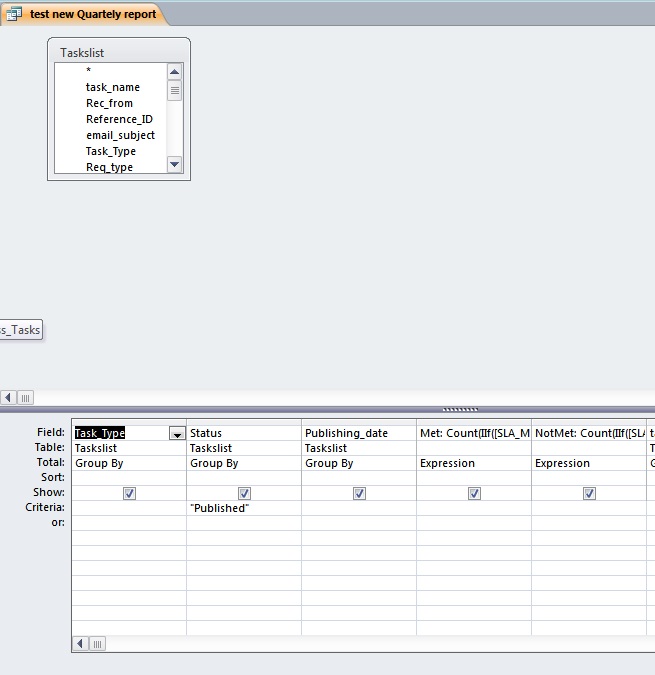Uncheck Show box for Met column
Viewport: 655px width, 675px height.
tap(474, 493)
